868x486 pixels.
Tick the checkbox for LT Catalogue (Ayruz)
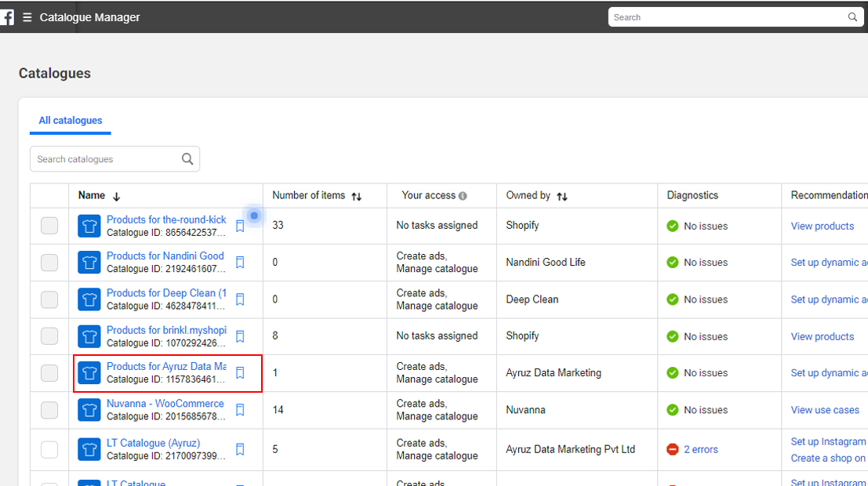pos(49,449)
